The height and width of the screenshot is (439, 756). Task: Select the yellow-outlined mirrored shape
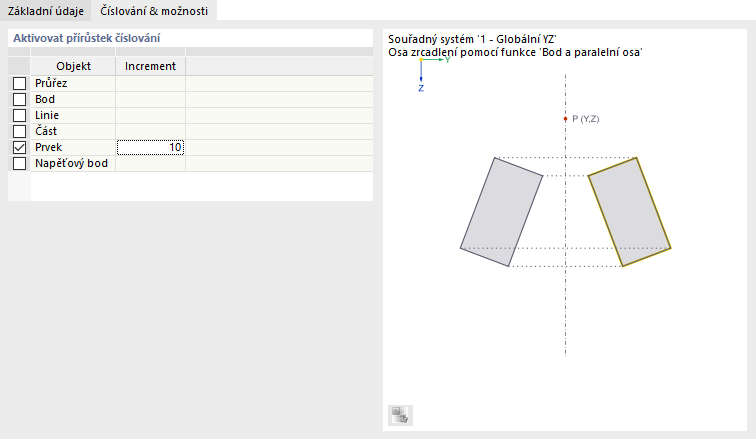click(x=629, y=211)
